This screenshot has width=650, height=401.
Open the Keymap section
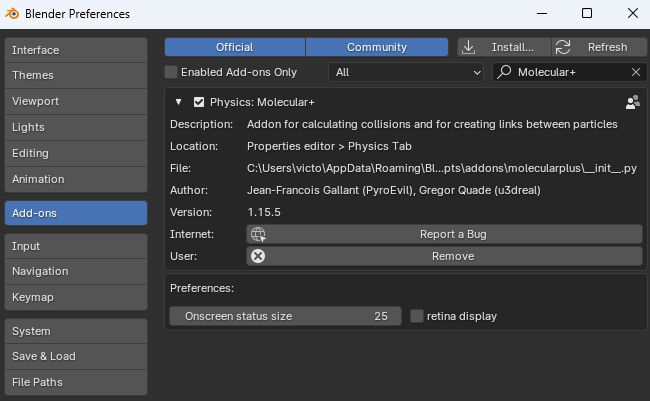[76, 297]
